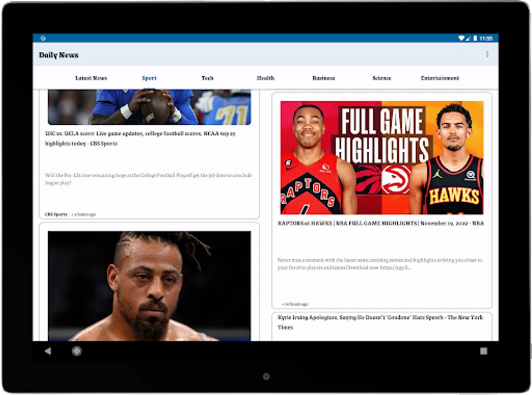Click the '10 hours ago' timestamp under Raptors article
Image resolution: width=532 pixels, height=395 pixels.
[x=295, y=304]
